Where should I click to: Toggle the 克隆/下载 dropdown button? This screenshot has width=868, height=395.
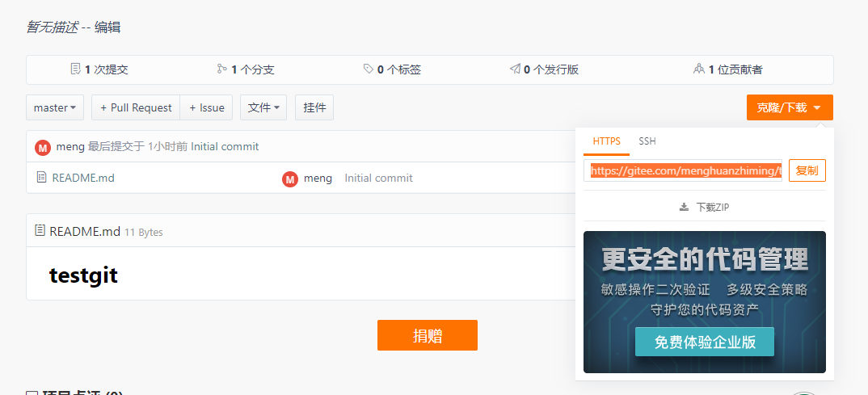[790, 107]
